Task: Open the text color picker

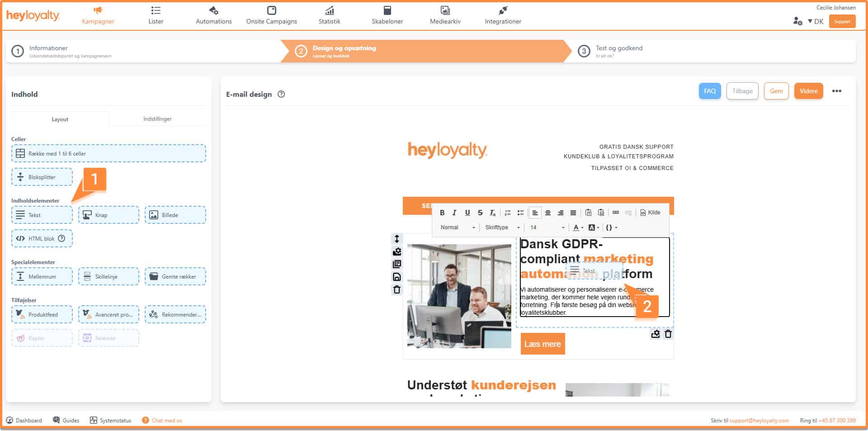Action: (x=578, y=227)
